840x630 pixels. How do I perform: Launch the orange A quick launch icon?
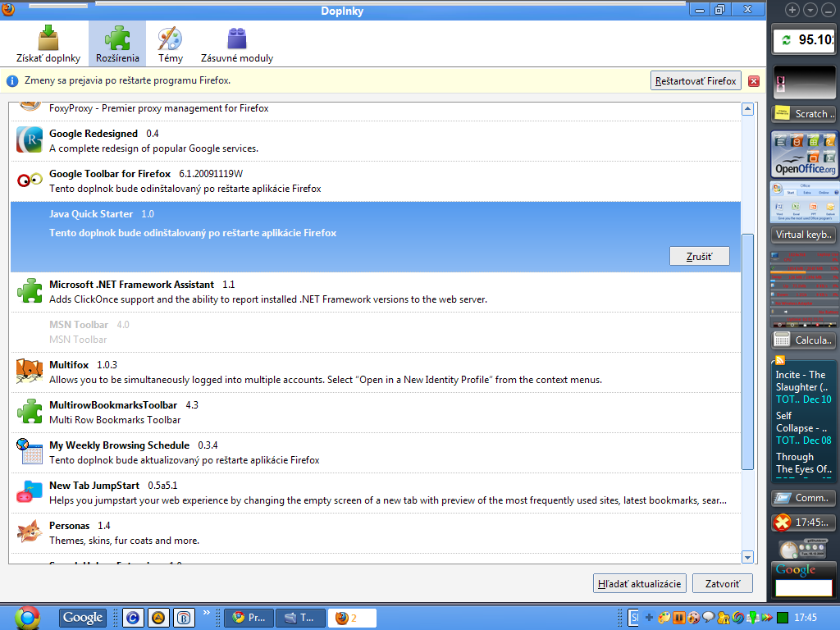coord(158,618)
